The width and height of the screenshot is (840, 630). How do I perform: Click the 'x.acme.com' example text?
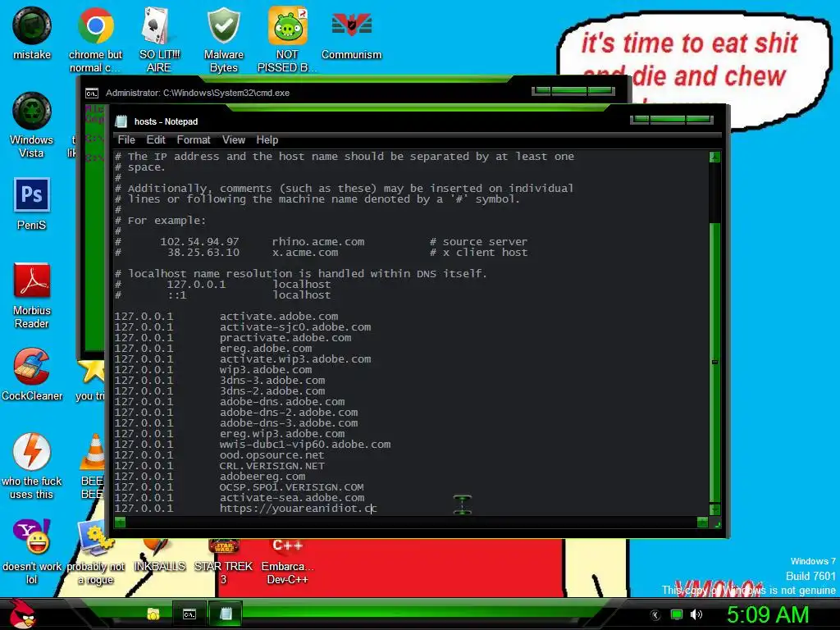click(x=305, y=253)
